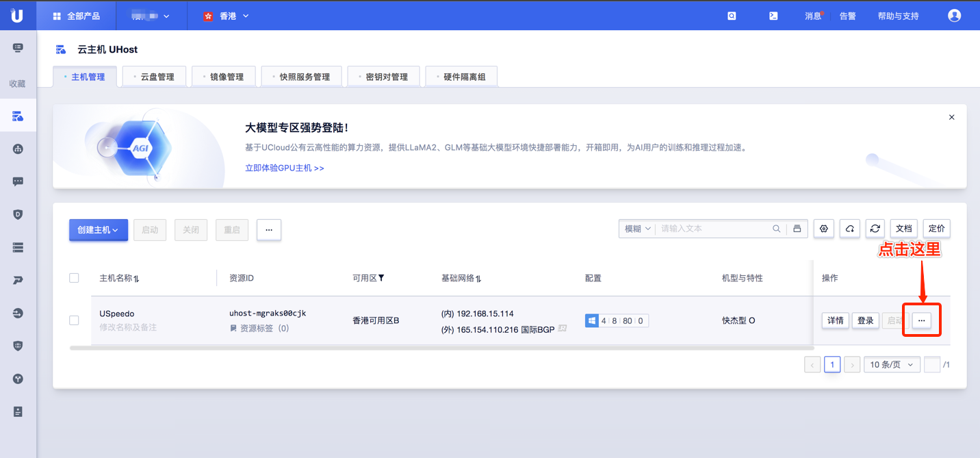The image size is (980, 458).
Task: Click the cloud host icon beside 云主机 UHost
Action: coord(61,49)
